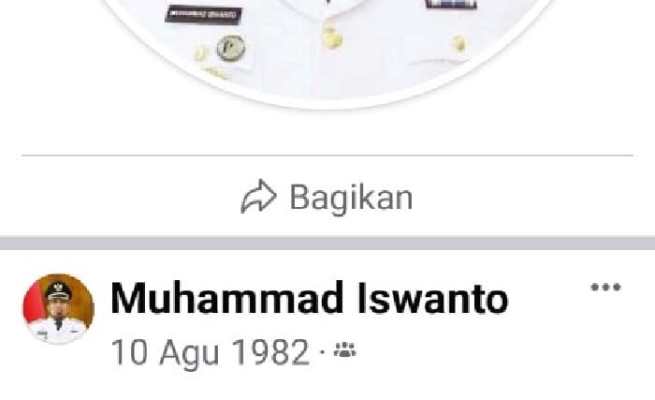Tap the thin line above Bagikan
Viewport: 655px width, 400px height.
[328, 155]
